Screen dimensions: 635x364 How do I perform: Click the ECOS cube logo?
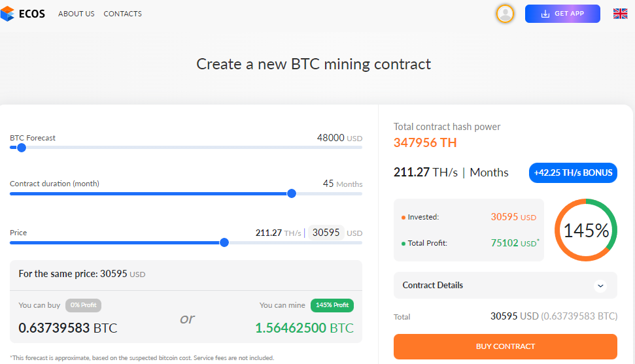7,14
